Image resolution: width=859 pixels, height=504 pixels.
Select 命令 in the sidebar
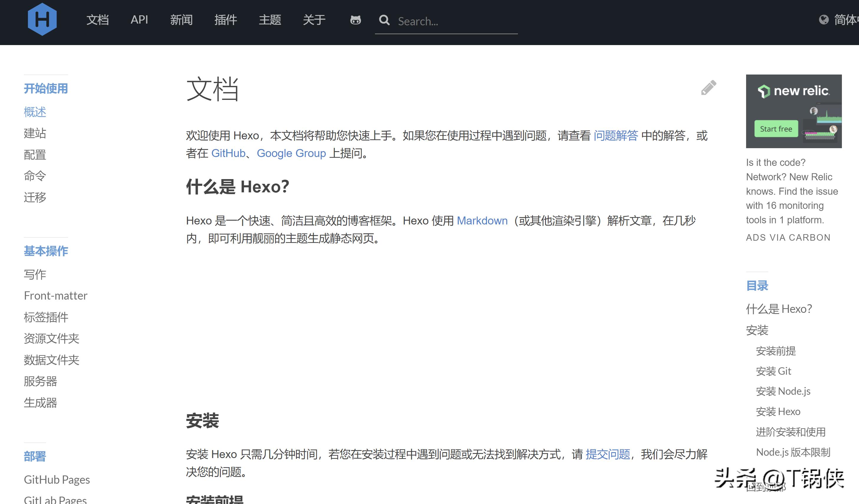(35, 176)
